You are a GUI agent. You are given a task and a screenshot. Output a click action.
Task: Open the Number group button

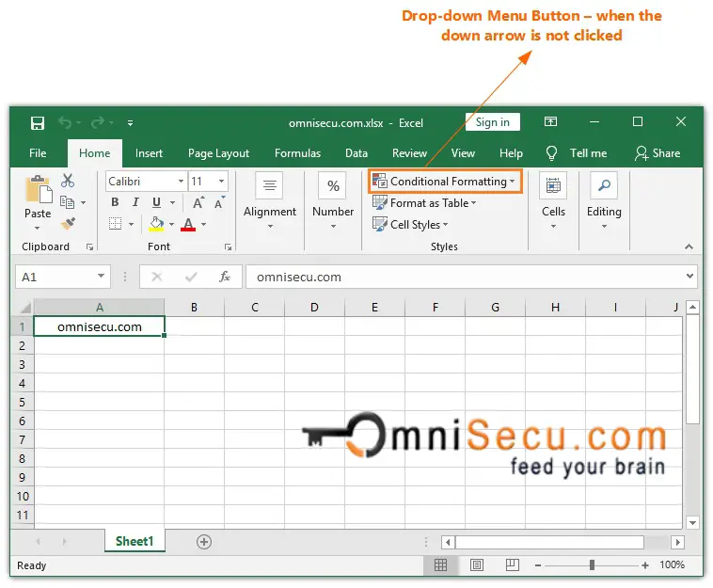333,200
